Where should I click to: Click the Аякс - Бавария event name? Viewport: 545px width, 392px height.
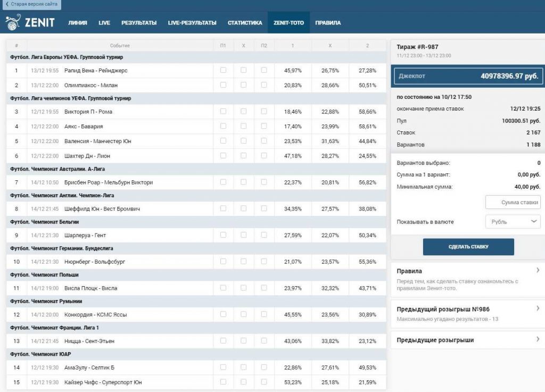click(84, 127)
